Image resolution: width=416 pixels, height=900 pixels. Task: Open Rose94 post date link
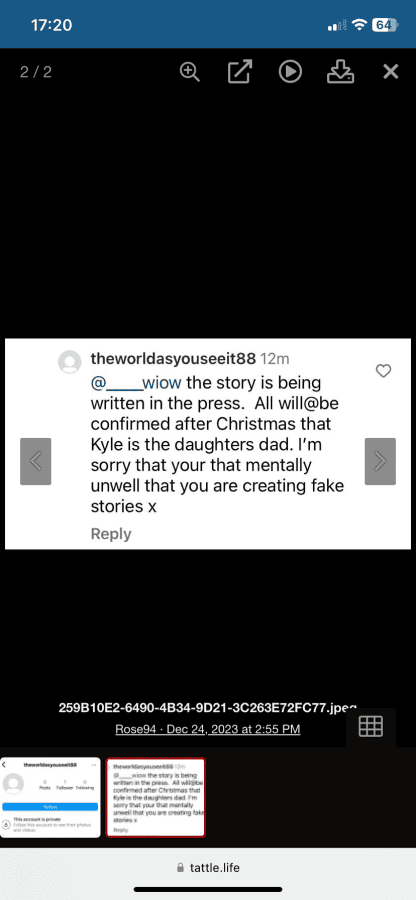click(x=208, y=729)
